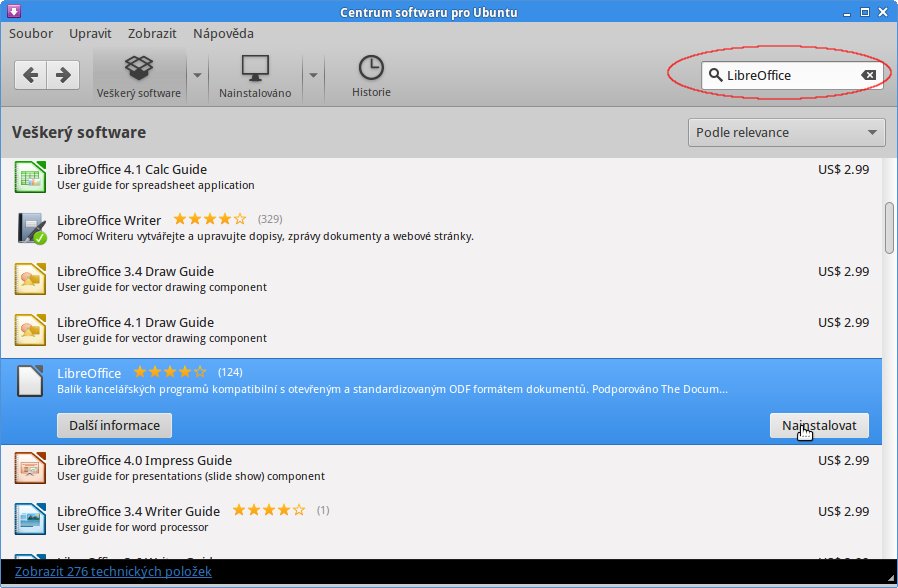This screenshot has height=588, width=898.
Task: Click US$ 2.99 price of 4.1 Draw Guide
Action: [x=844, y=322]
